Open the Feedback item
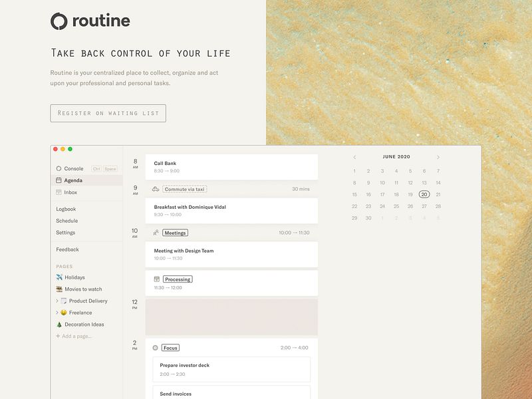Image resolution: width=532 pixels, height=399 pixels. coord(67,249)
